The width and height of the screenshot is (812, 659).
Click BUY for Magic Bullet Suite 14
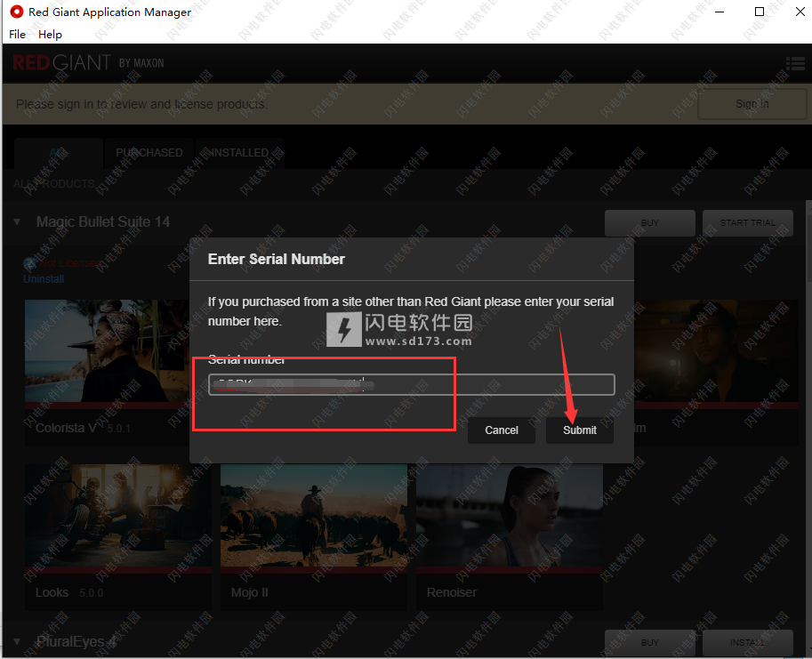click(x=650, y=223)
